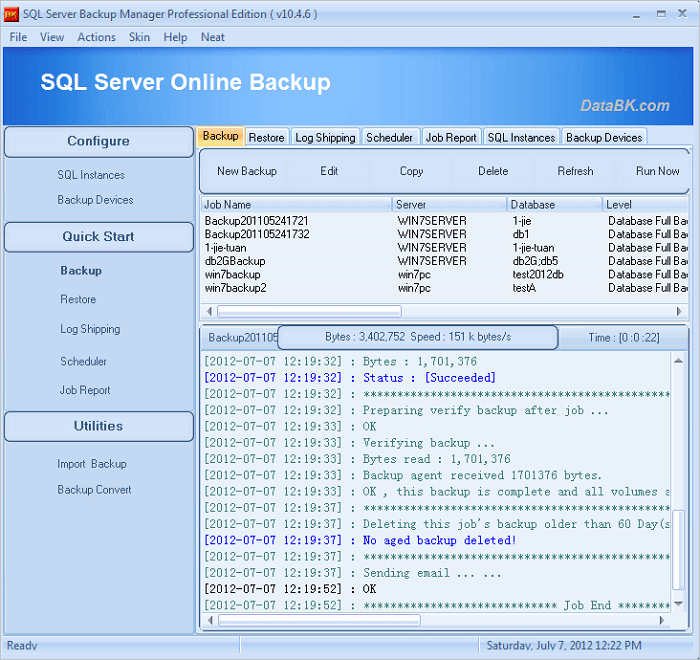Open SQL Instances in the sidebar

pyautogui.click(x=91, y=175)
